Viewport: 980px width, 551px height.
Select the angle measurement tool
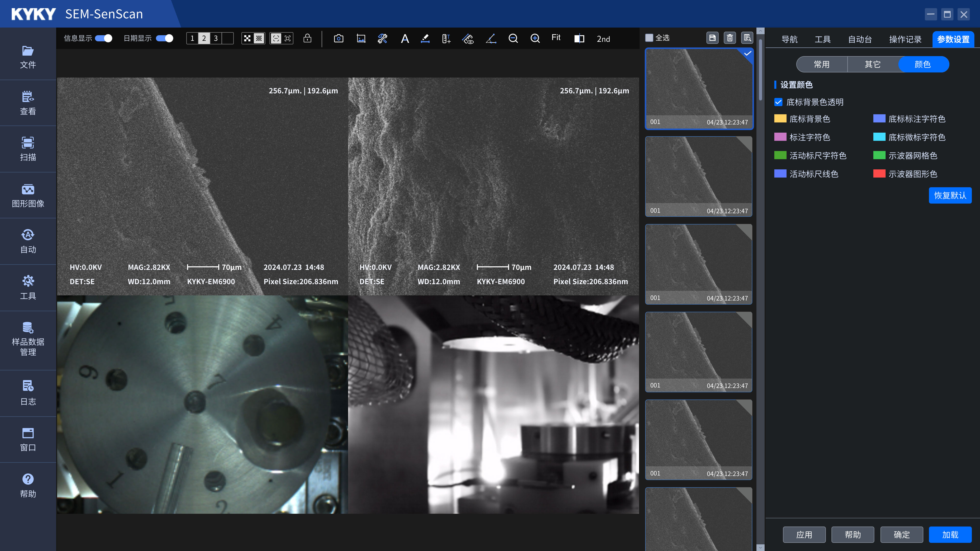[491, 39]
